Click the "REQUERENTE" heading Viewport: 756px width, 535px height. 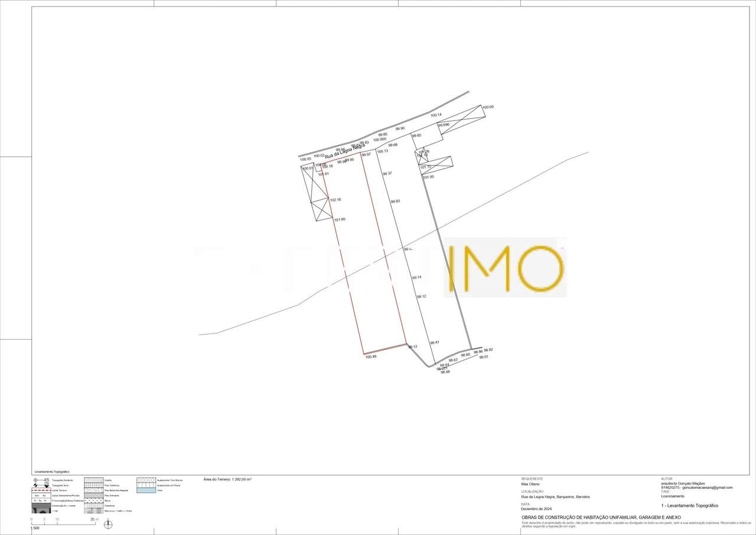pos(532,479)
